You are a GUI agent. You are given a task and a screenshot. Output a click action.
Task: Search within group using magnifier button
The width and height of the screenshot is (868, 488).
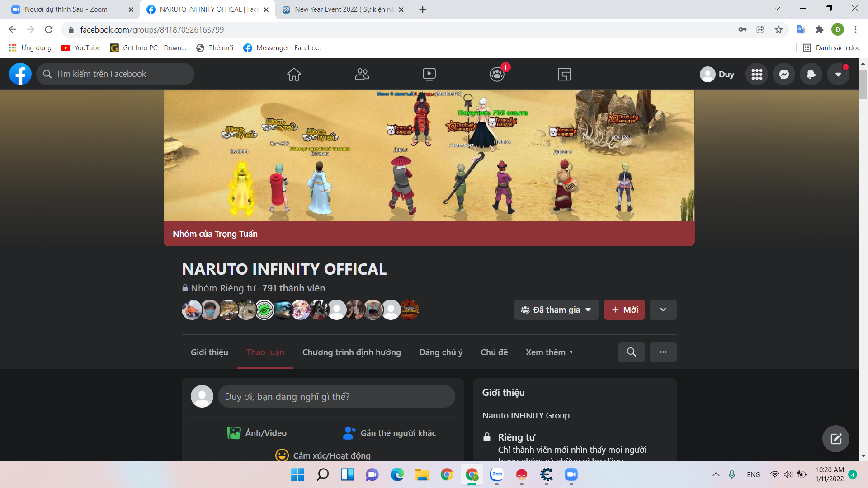(632, 352)
